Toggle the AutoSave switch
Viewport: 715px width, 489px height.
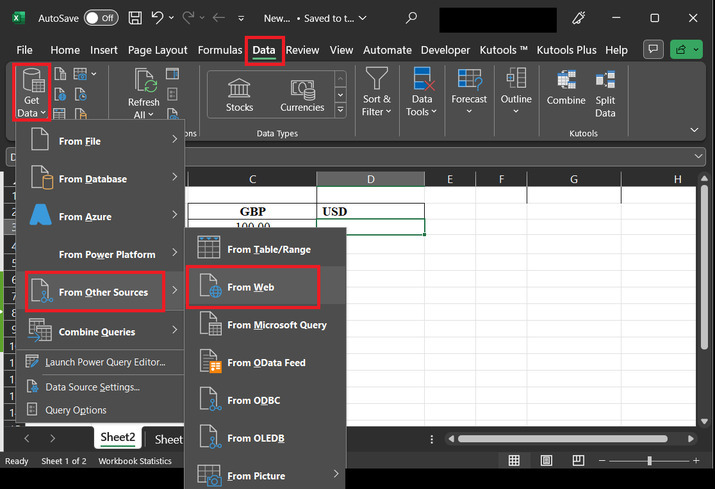[x=101, y=18]
